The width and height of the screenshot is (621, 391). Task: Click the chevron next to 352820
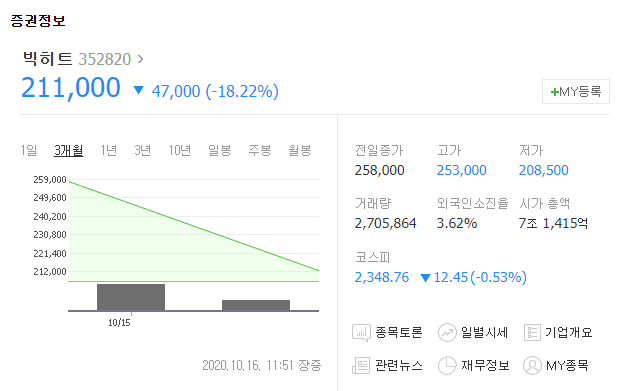140,59
